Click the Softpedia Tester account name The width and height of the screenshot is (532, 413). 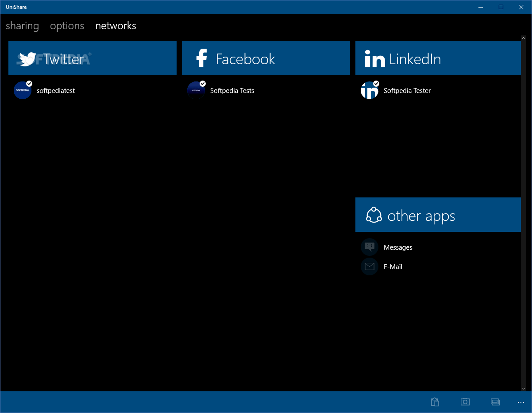(407, 91)
